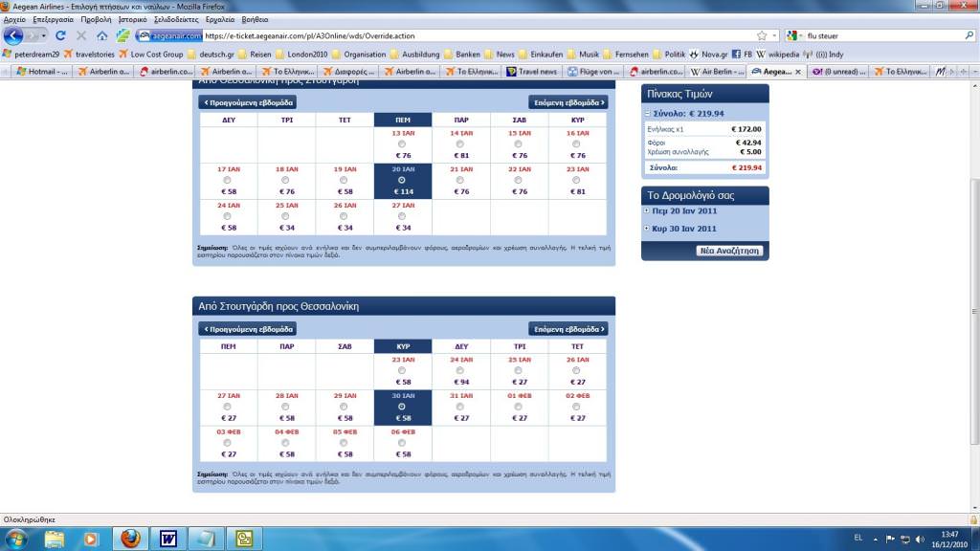Image resolution: width=980 pixels, height=551 pixels.
Task: Collapse the Σύνολο € 219.94 price breakdown
Action: click(x=648, y=113)
